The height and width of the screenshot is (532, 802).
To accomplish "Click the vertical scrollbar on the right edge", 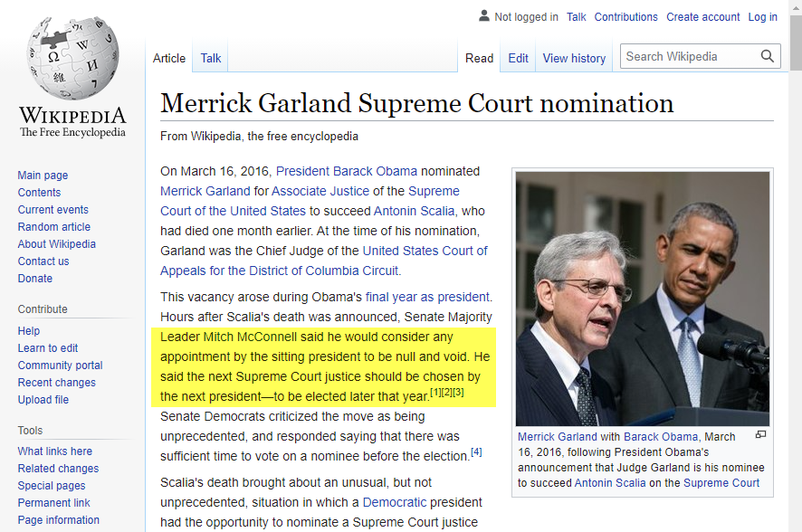I will [x=795, y=271].
